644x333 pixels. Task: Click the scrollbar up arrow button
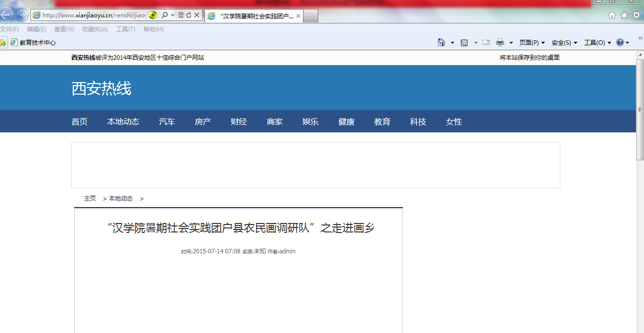coord(640,55)
